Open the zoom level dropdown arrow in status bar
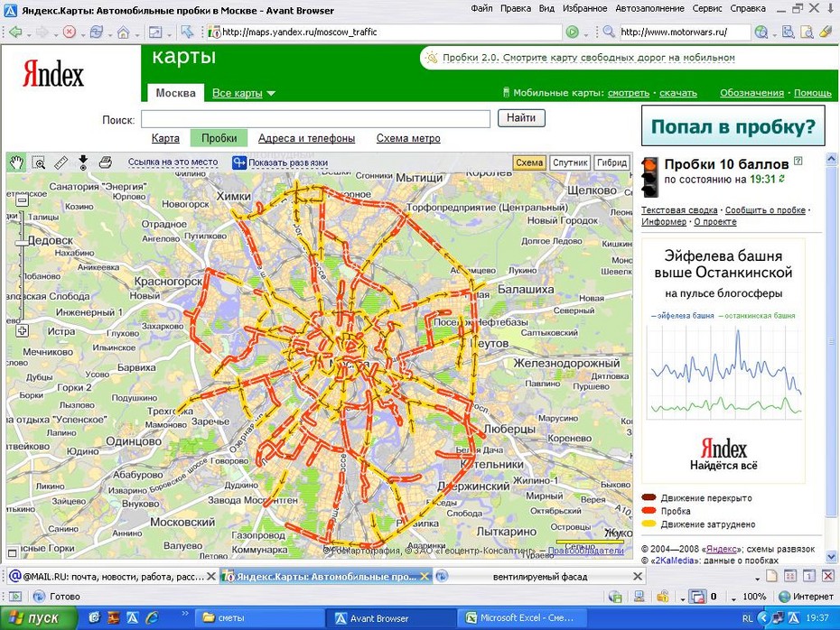 733,598
